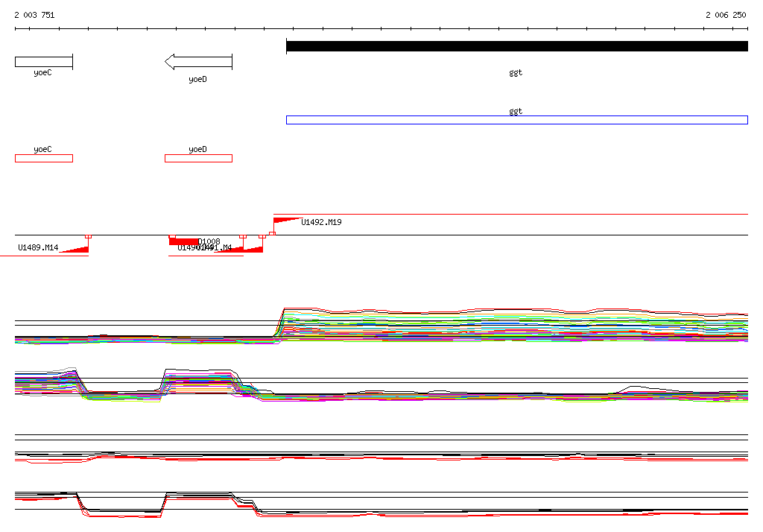Select the red-outlined yoeD annotation box
This screenshot has height=532, width=763.
[x=198, y=158]
